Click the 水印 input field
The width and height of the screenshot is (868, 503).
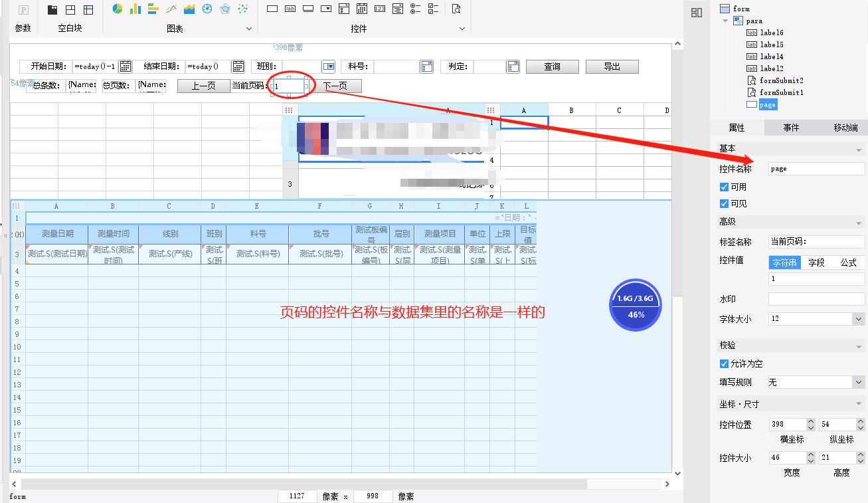tap(816, 299)
